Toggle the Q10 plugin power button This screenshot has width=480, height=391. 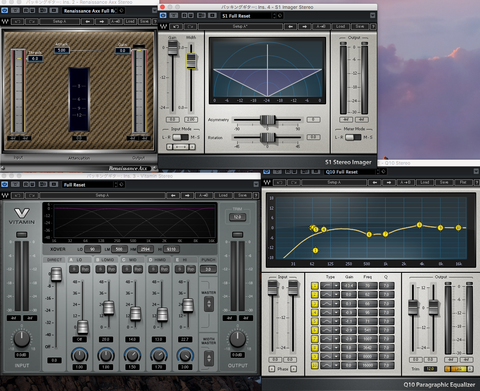[267, 172]
